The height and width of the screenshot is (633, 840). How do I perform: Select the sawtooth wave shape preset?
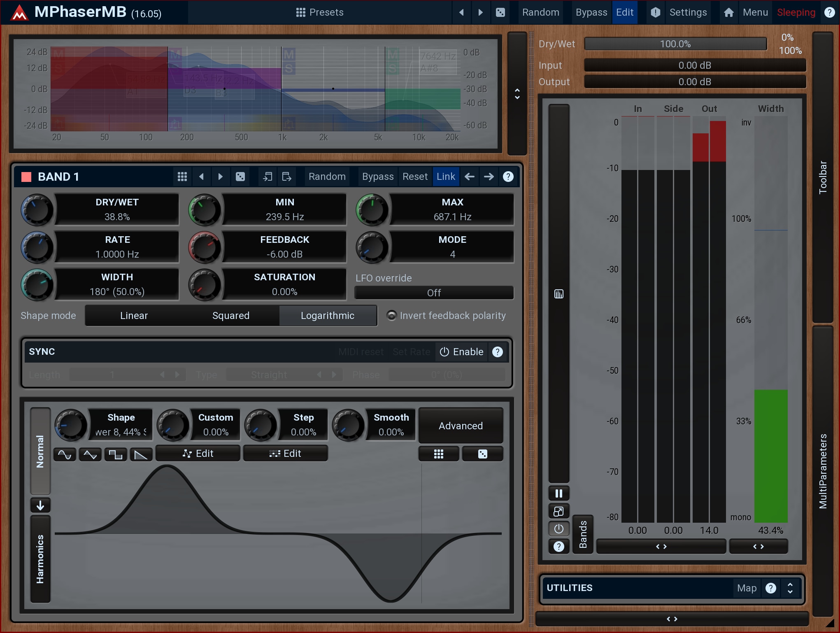pyautogui.click(x=141, y=454)
